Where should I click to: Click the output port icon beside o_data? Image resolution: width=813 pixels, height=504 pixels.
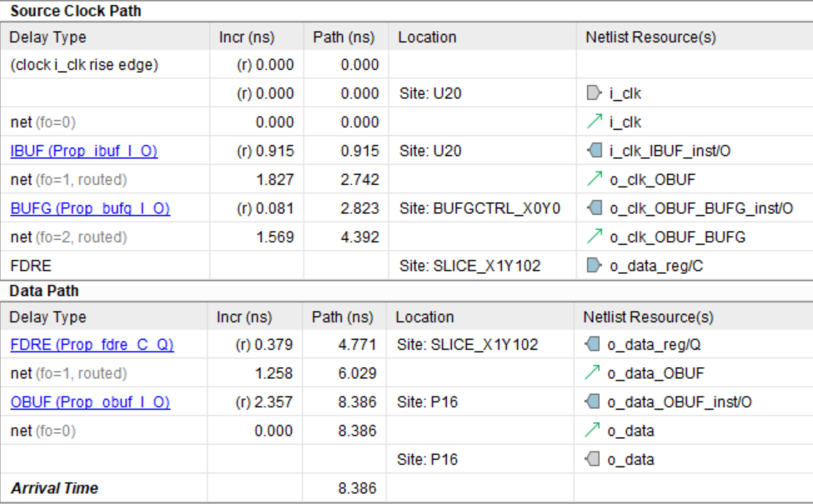[x=591, y=460]
